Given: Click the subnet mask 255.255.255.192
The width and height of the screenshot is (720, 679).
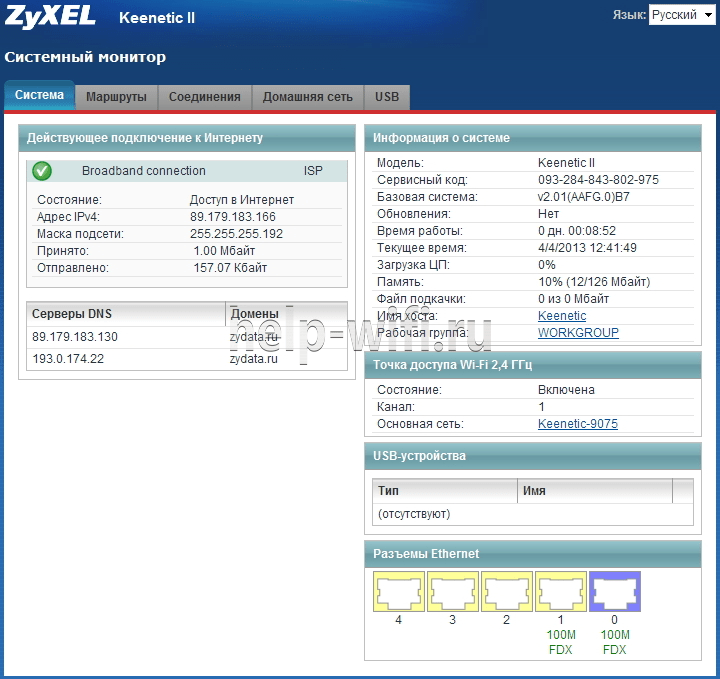Looking at the screenshot, I should [x=236, y=234].
